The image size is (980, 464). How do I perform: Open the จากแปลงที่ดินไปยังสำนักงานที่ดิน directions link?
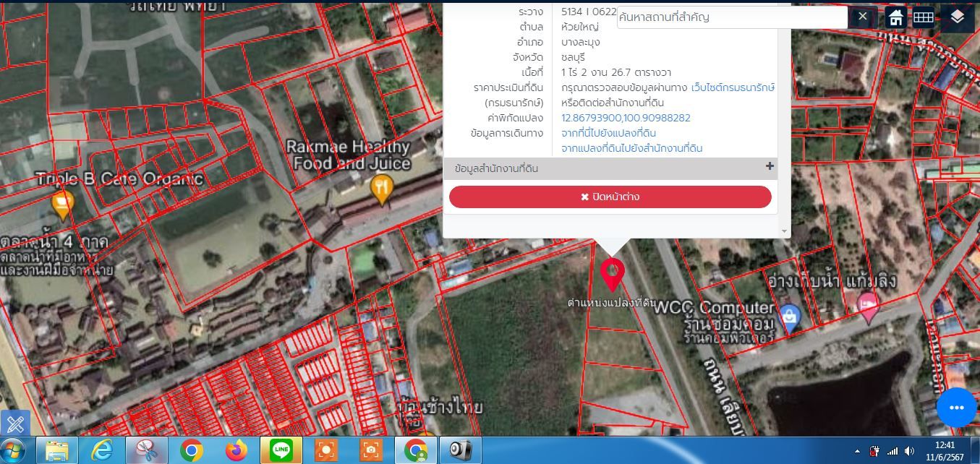coord(632,148)
